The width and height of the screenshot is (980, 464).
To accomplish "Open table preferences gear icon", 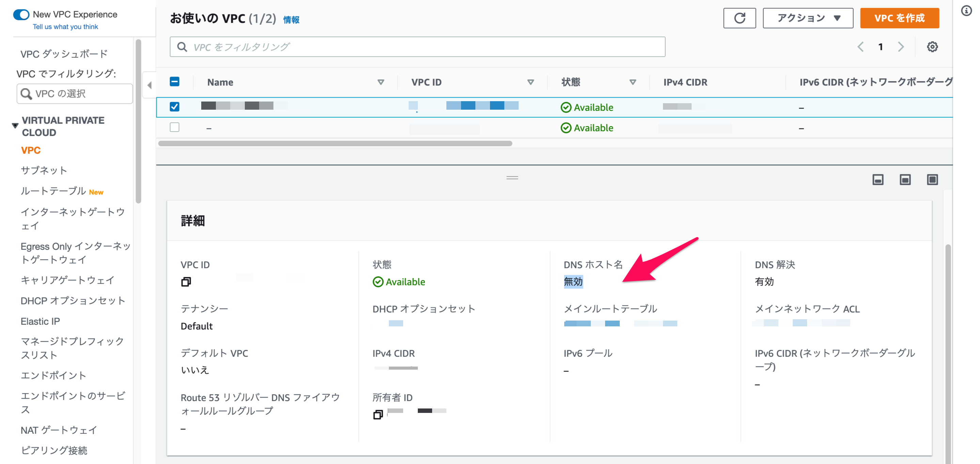I will tap(932, 47).
